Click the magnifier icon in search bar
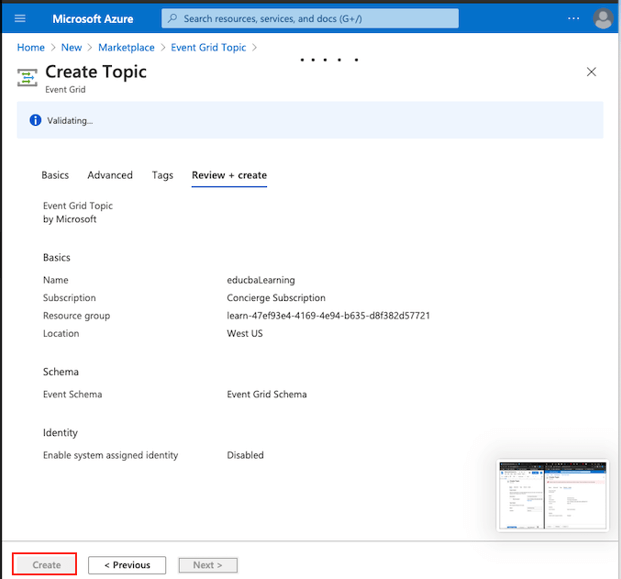 point(172,18)
